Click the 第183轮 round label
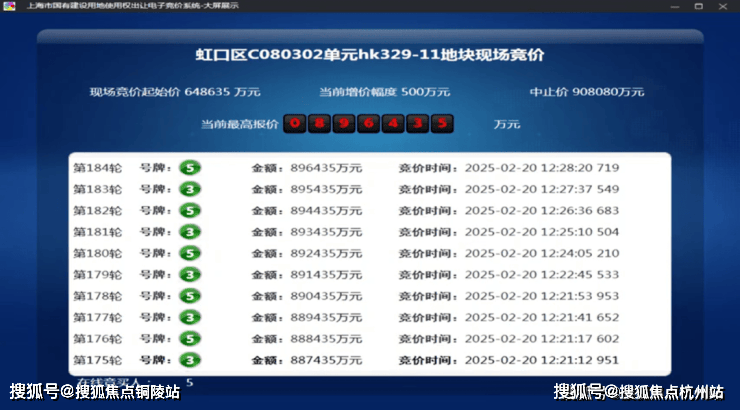Image resolution: width=740 pixels, height=410 pixels. pyautogui.click(x=97, y=189)
